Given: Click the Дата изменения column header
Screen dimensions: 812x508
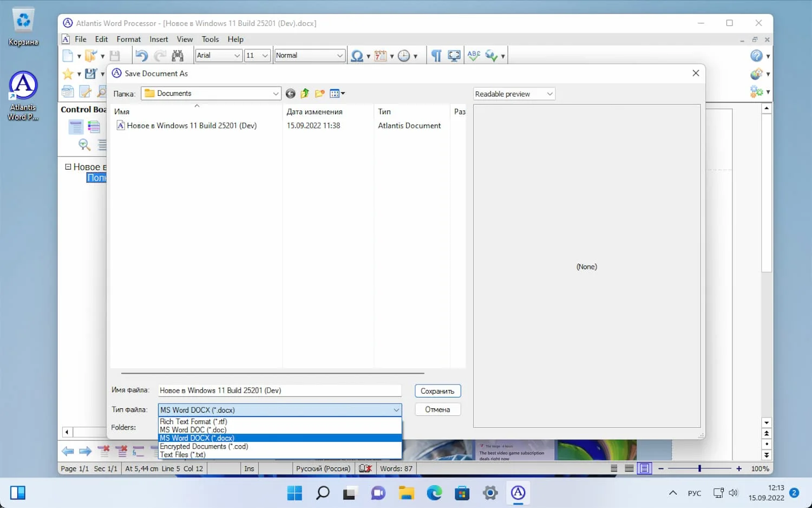Looking at the screenshot, I should (328, 112).
